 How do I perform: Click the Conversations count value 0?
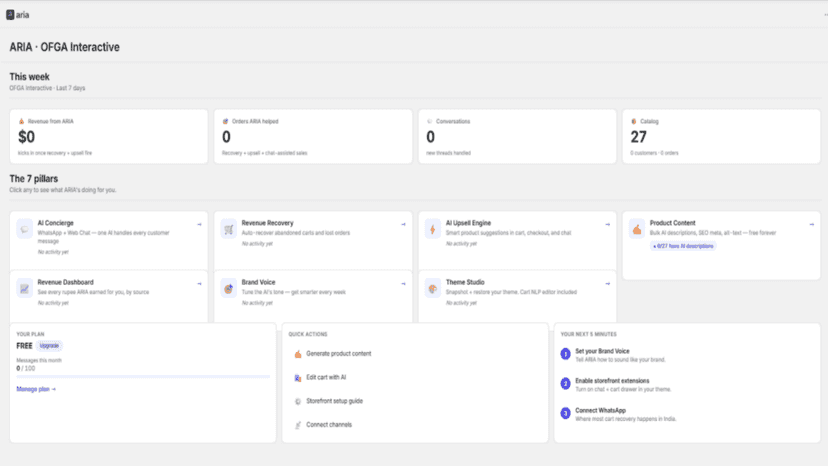(x=430, y=137)
